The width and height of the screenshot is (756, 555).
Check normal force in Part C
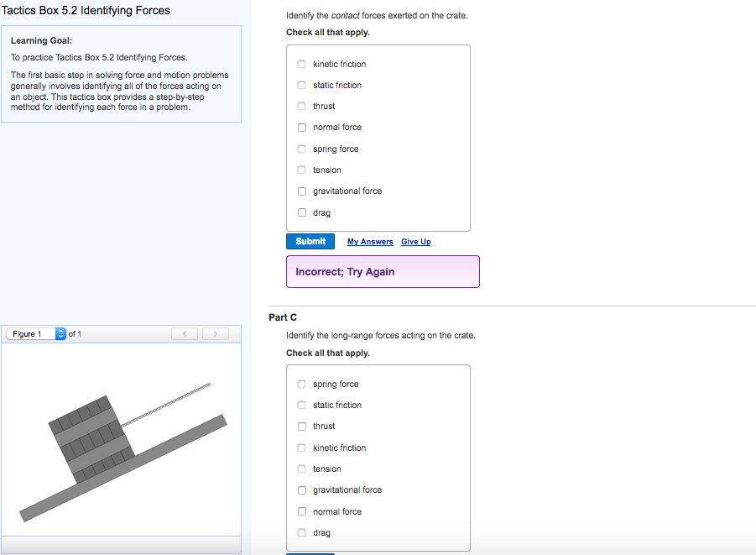(301, 510)
